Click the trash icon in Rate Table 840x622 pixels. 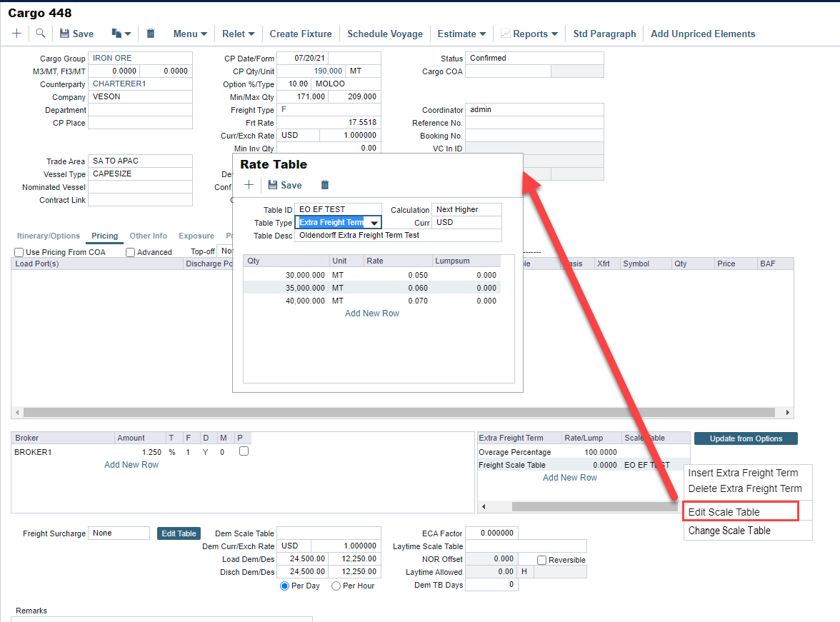tap(325, 185)
